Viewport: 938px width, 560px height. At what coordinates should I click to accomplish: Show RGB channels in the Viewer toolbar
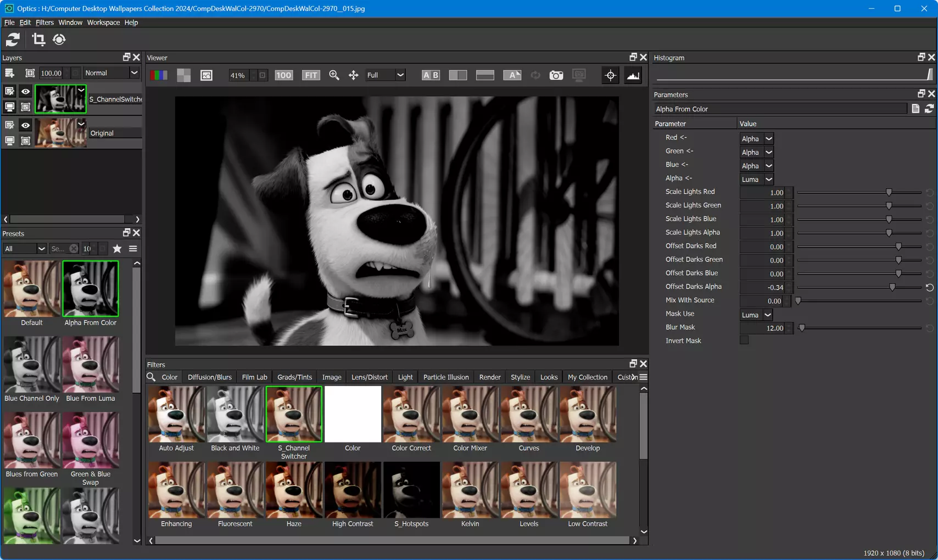point(159,75)
